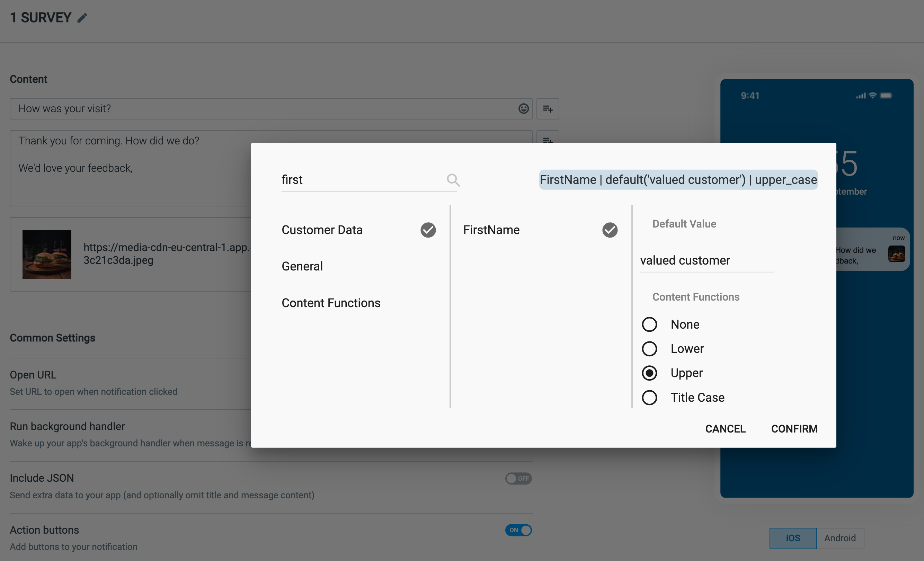The image size is (924, 561).
Task: Open the Content Functions category
Action: [331, 303]
